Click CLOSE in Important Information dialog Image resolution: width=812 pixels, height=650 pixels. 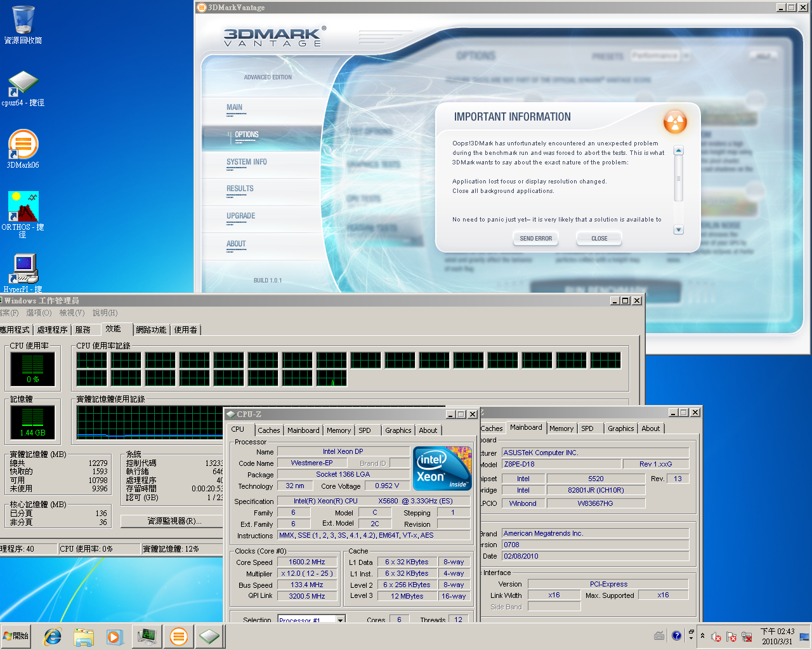[599, 239]
